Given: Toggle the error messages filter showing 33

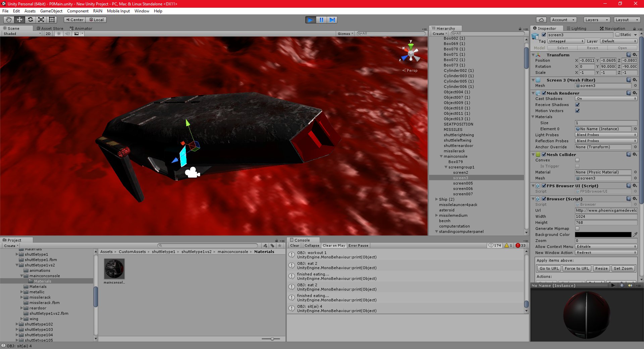Looking at the screenshot, I should [x=521, y=245].
